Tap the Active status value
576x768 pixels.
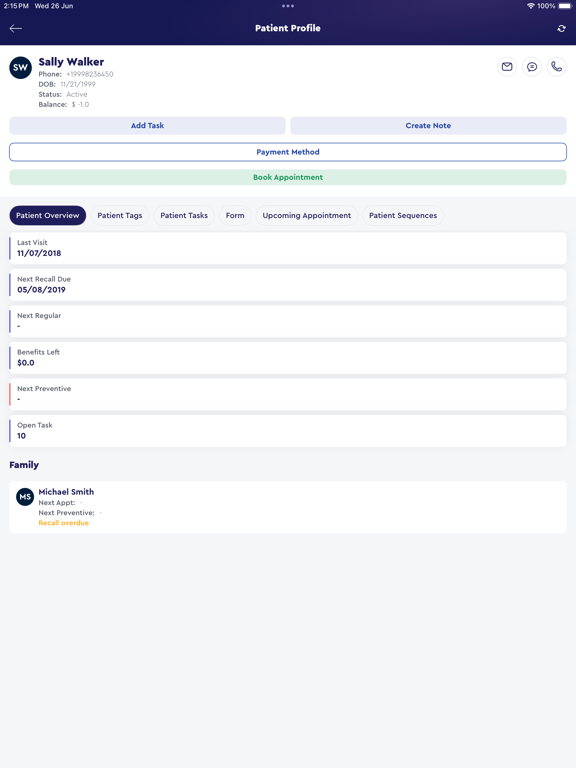[x=77, y=95]
